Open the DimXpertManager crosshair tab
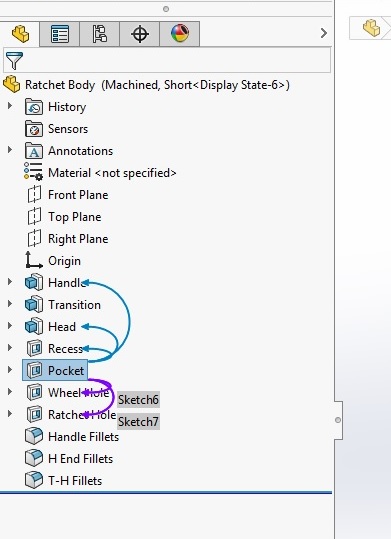Viewport: 391px width, 539px height. [x=140, y=34]
